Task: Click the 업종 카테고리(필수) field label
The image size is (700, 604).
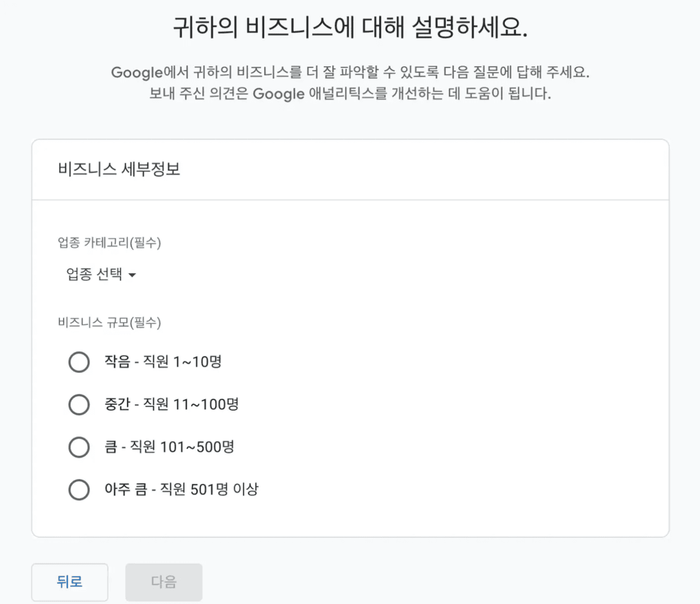Action: tap(109, 243)
